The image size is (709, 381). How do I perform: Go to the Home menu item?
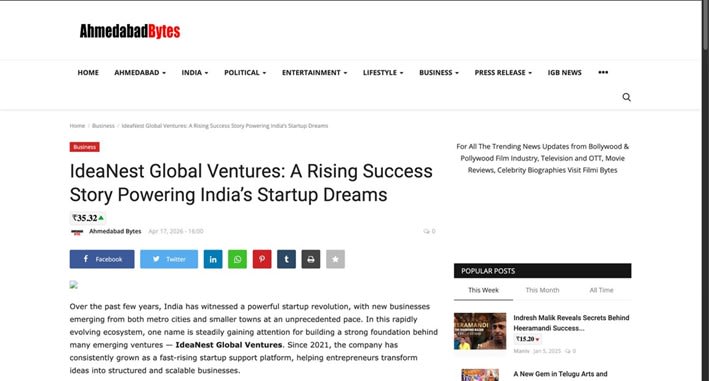[88, 72]
